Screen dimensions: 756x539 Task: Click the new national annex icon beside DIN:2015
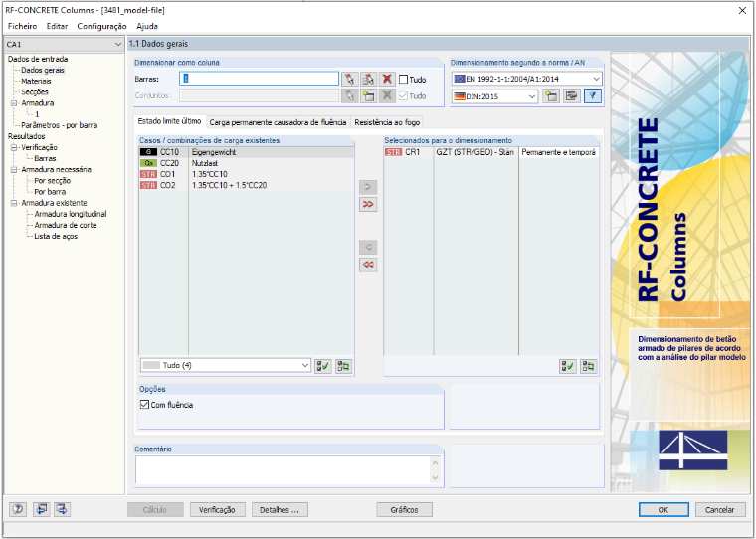click(x=551, y=96)
